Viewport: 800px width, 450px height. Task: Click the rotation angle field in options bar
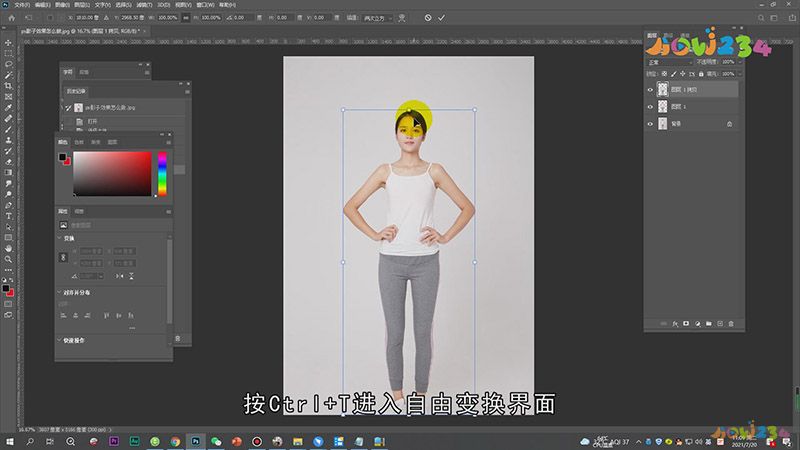pos(242,18)
